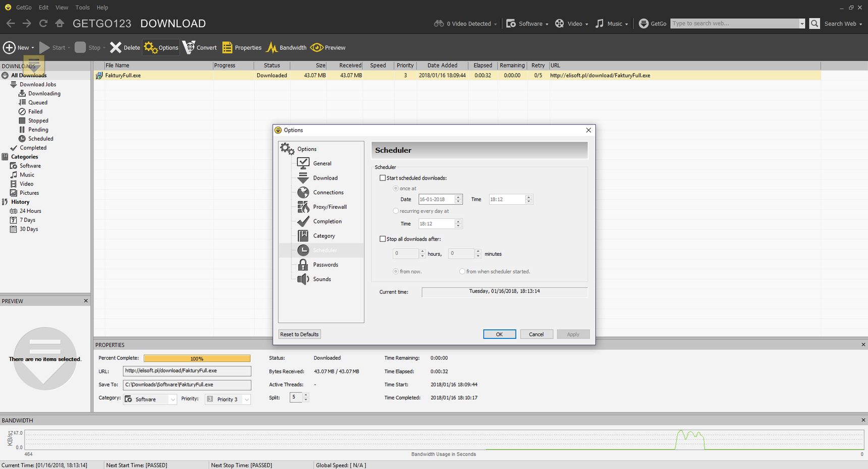Open the Help menu

tap(102, 8)
